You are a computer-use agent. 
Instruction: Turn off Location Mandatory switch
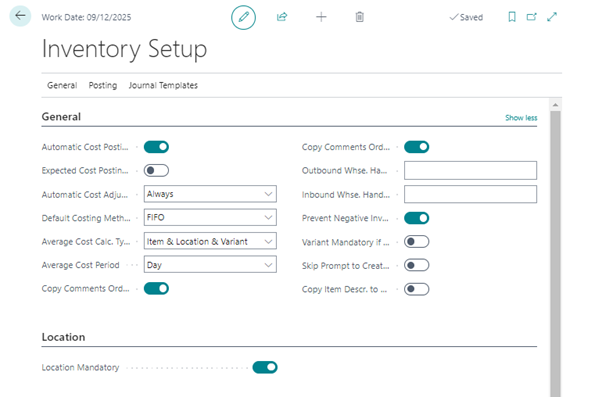[265, 367]
